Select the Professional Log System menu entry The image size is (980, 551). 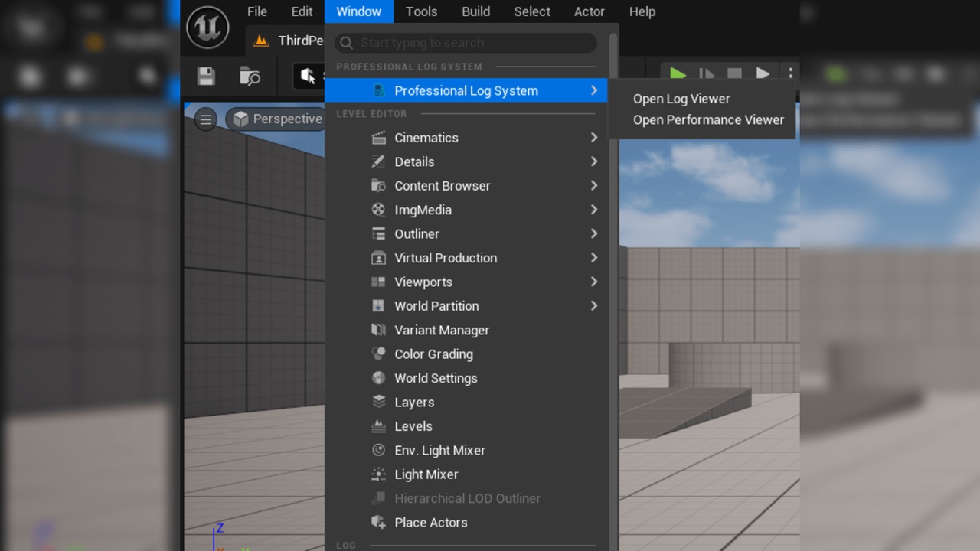point(466,90)
